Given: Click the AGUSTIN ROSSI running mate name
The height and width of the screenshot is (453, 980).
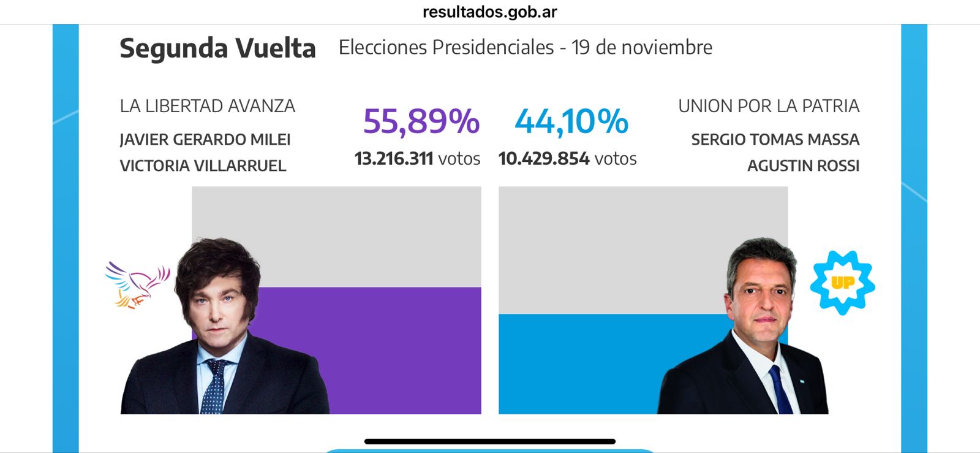Looking at the screenshot, I should [803, 166].
